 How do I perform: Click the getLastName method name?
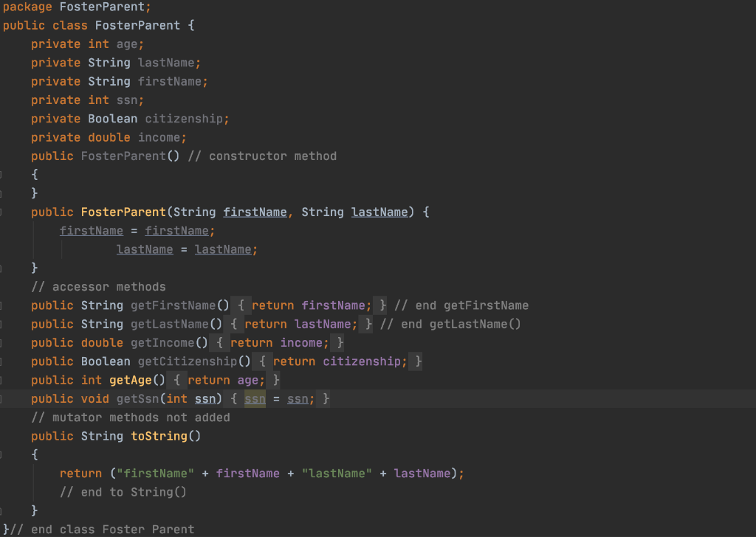tap(171, 324)
